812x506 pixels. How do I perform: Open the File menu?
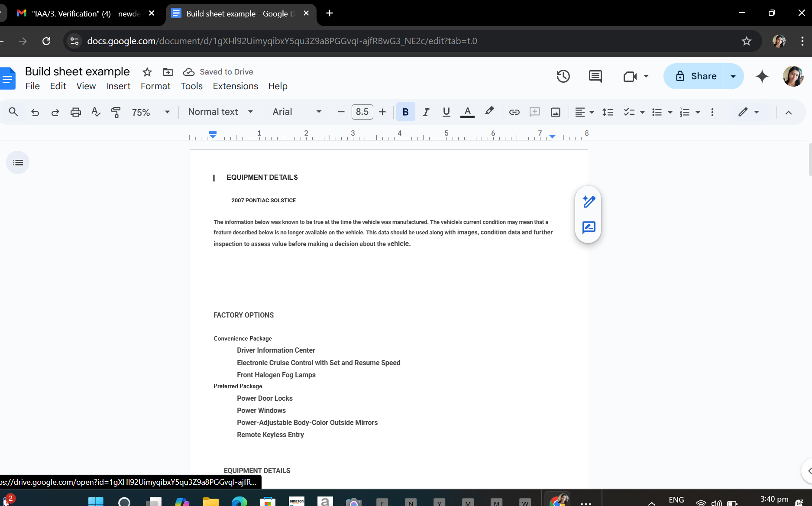click(32, 86)
